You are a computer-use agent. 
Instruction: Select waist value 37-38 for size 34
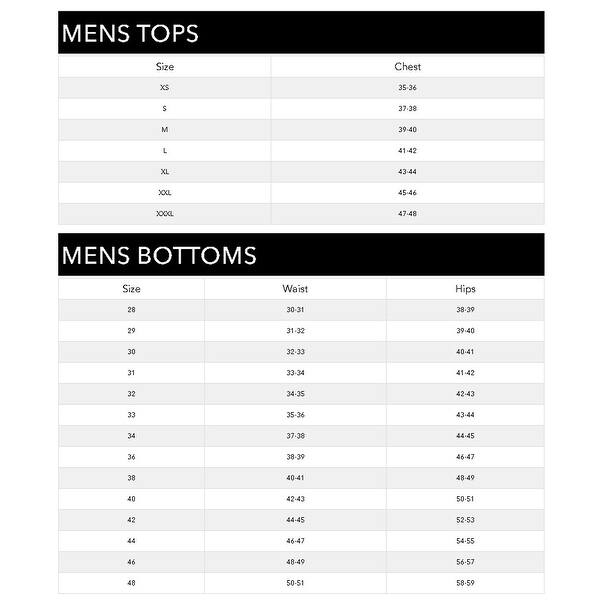pyautogui.click(x=295, y=436)
